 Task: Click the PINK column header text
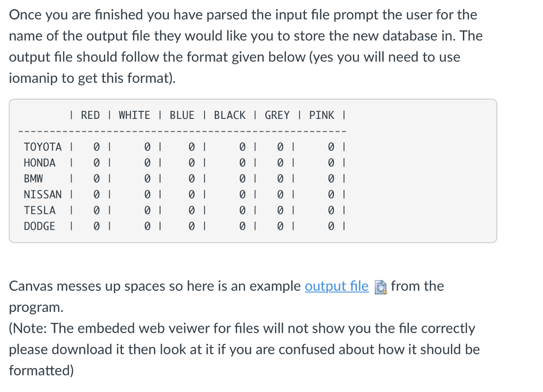pyautogui.click(x=322, y=115)
